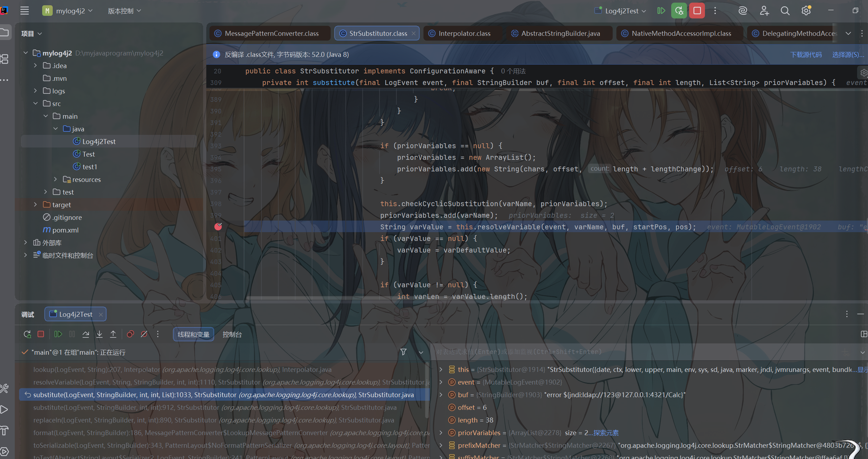The image size is (868, 459).
Task: Switch to Interpolator.class tab
Action: pos(463,33)
